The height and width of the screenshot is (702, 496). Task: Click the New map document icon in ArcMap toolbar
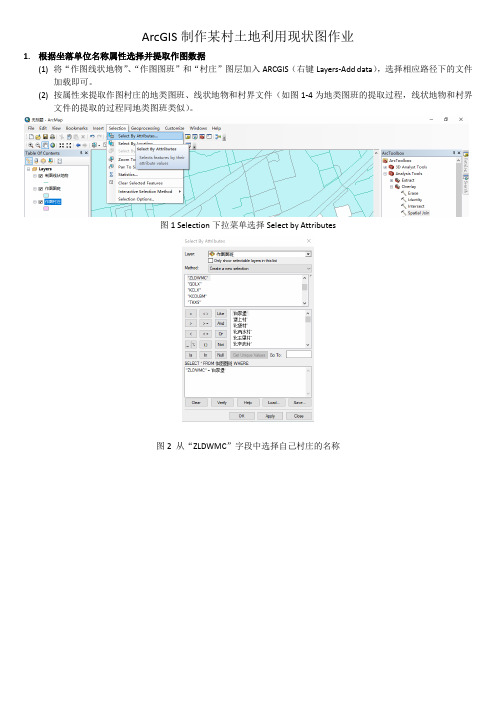tap(31, 137)
